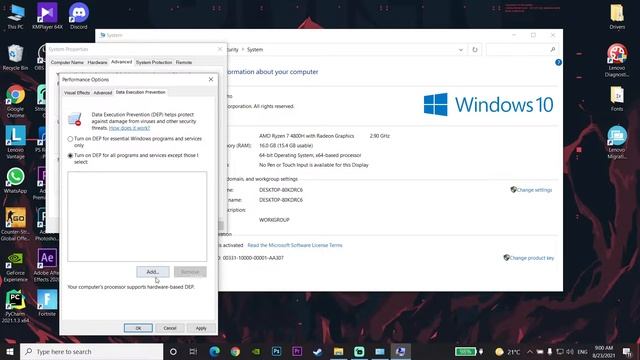Open volume icon in system tray
The image size is (640, 360).
tap(570, 351)
